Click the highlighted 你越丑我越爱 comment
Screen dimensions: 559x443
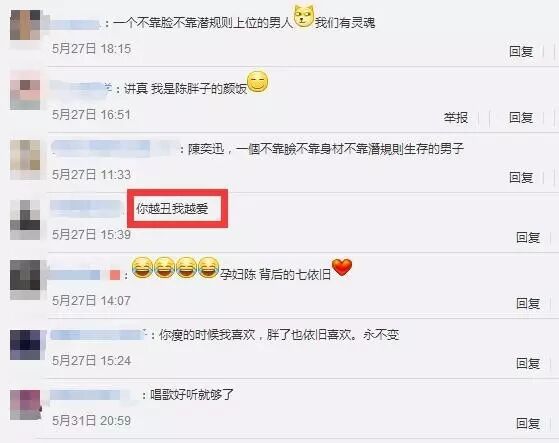coord(172,208)
